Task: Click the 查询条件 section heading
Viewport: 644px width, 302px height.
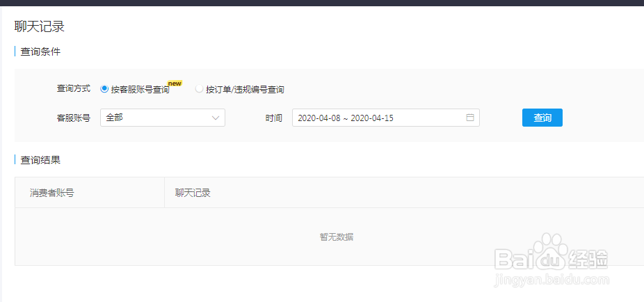Action: point(40,51)
